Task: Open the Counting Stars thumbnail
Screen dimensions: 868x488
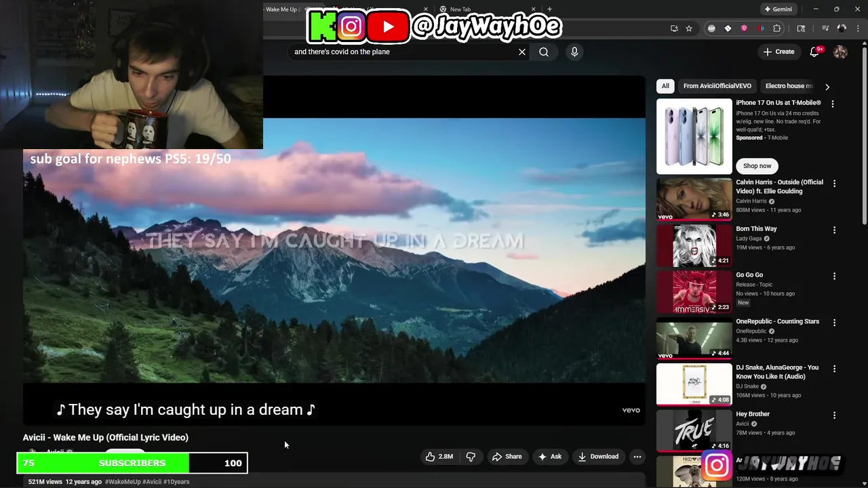Action: 694,338
